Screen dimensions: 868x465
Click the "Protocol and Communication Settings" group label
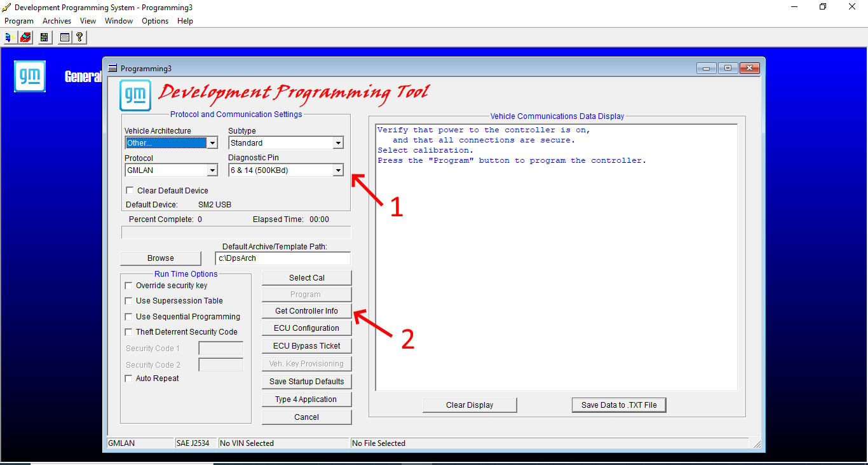click(x=236, y=115)
